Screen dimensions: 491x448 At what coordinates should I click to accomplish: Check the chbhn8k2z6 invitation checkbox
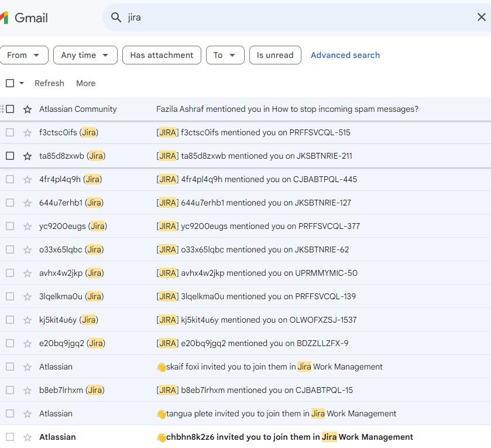[x=10, y=437]
